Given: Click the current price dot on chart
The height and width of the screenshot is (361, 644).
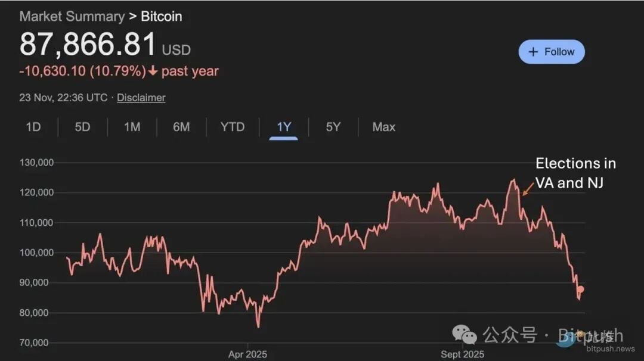Looking at the screenshot, I should coord(580,290).
